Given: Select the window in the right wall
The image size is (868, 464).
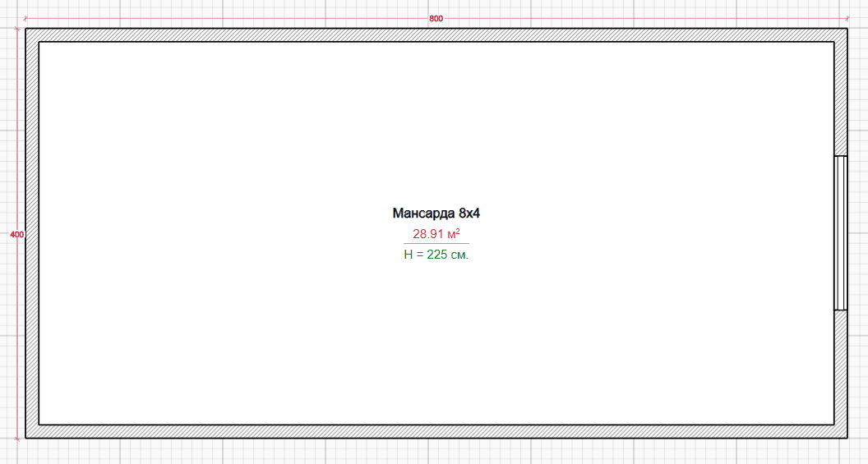Looking at the screenshot, I should [x=841, y=233].
